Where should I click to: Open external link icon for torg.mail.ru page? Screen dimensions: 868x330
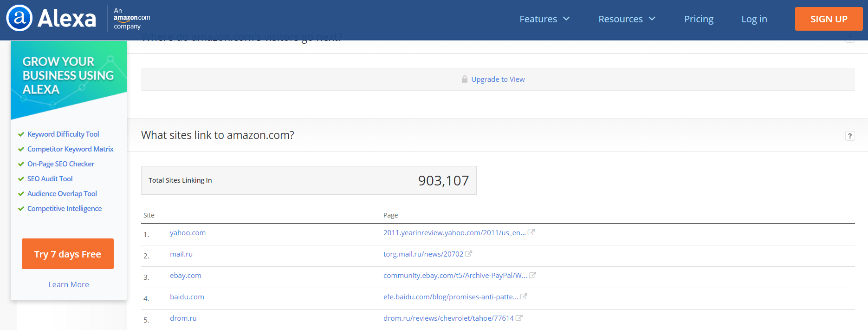(469, 254)
